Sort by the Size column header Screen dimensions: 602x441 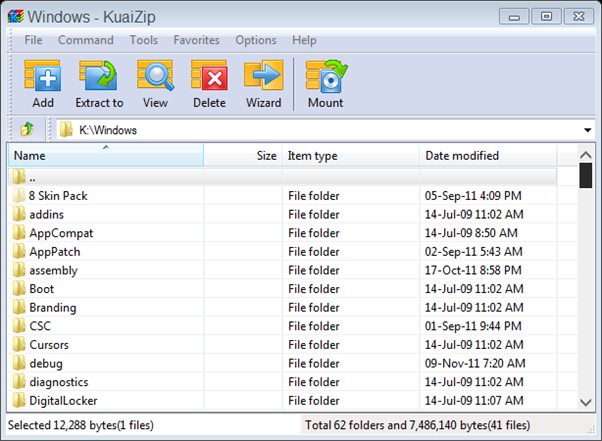click(243, 155)
